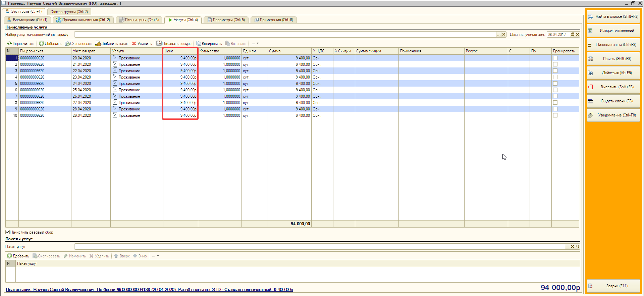Image resolution: width=644 pixels, height=296 pixels.
Task: Check Бронировать for the 26.04.2020 row
Action: point(555,96)
